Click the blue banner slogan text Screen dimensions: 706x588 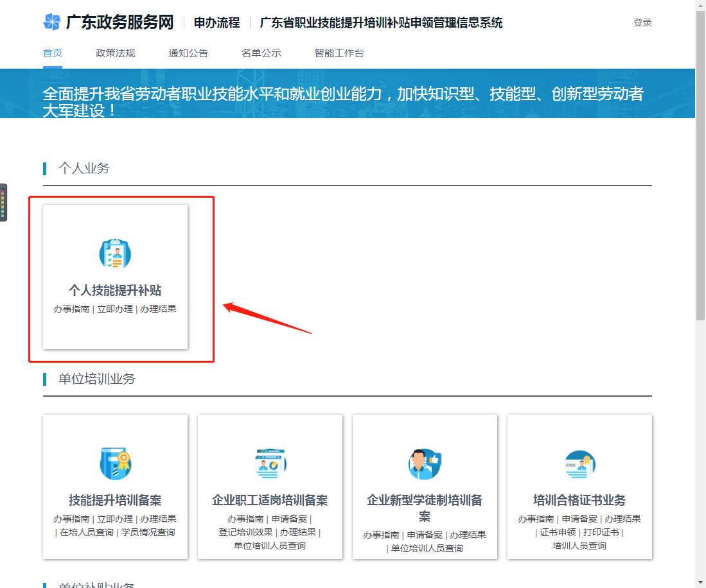click(343, 101)
